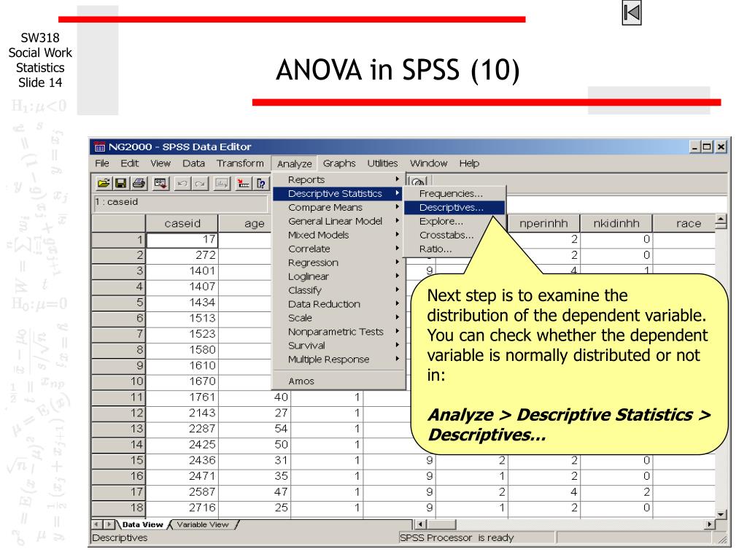Click the sheet tab scroll right arrow

(109, 524)
